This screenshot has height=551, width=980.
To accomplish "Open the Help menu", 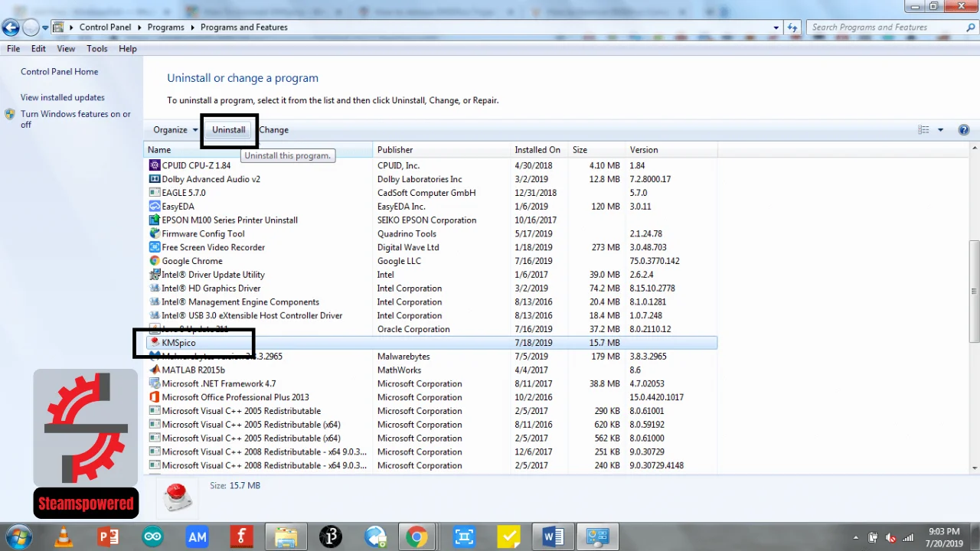I will [x=128, y=49].
